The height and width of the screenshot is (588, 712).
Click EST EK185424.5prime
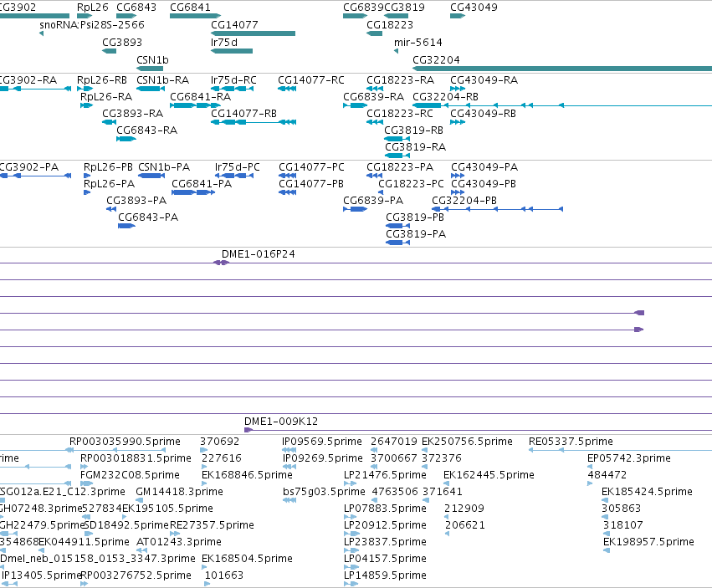click(647, 492)
